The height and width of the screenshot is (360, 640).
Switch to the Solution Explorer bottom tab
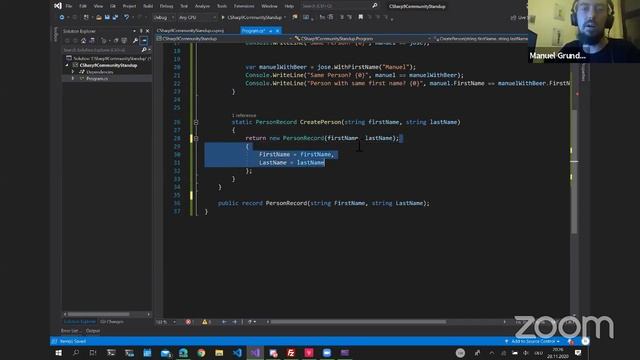(80, 322)
